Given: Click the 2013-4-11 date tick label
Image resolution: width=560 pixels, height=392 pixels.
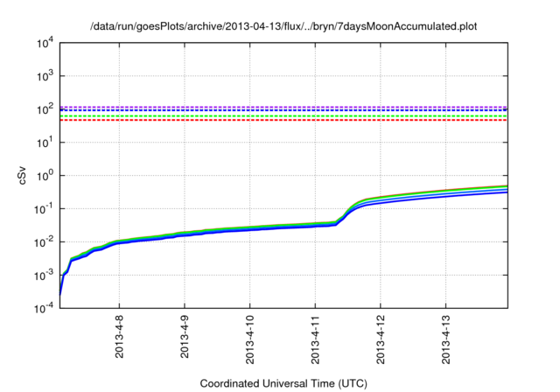Looking at the screenshot, I should [x=315, y=339].
